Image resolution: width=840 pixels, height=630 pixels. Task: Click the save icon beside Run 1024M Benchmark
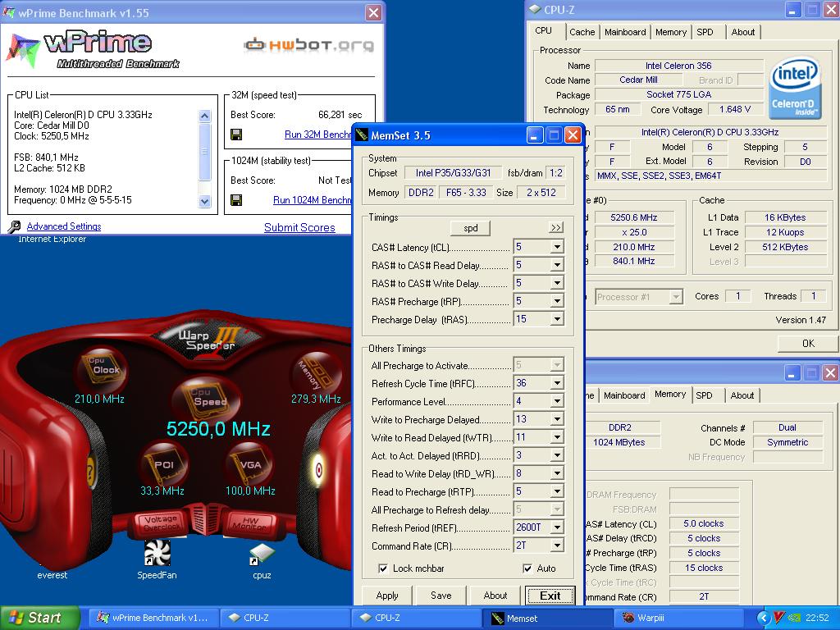point(236,200)
